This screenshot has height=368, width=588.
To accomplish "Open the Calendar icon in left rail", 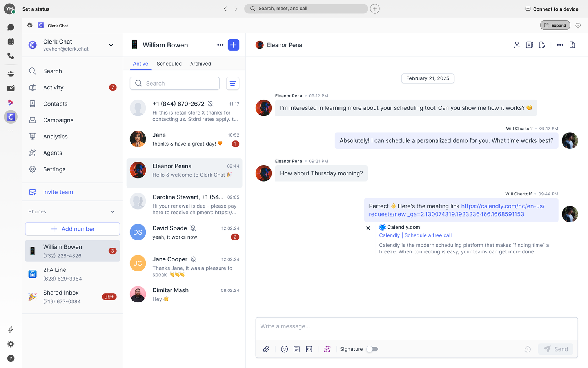I will pos(11,42).
